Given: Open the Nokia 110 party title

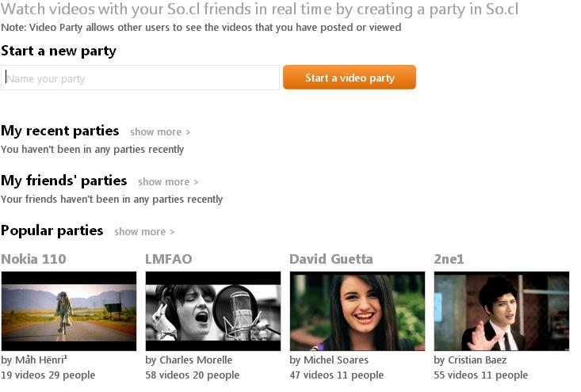Looking at the screenshot, I should point(33,259).
